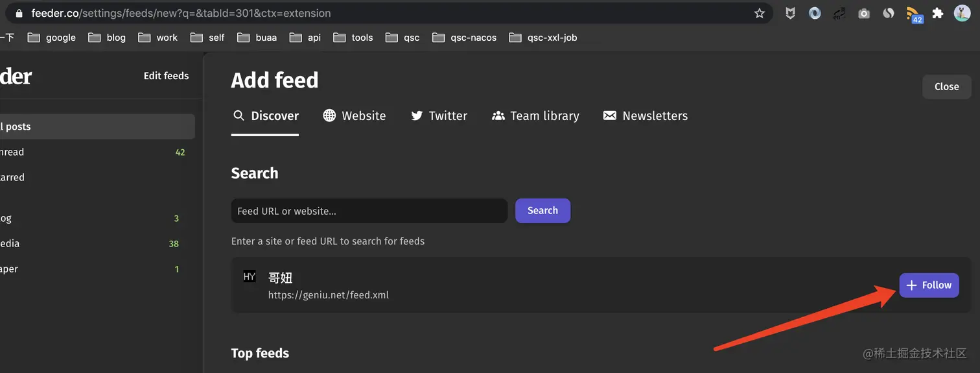
Task: Open the Chrome profile avatar
Action: pos(962,14)
